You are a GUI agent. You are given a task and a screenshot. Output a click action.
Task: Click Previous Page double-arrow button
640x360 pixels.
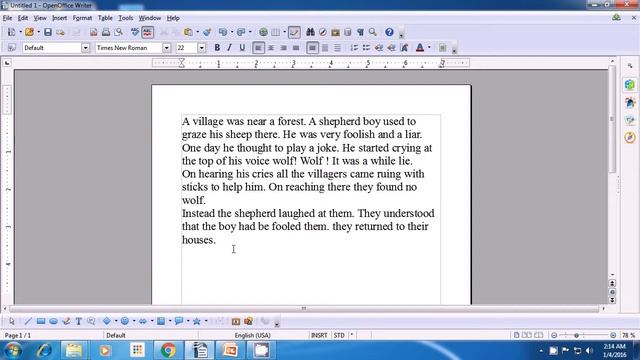click(x=612, y=283)
